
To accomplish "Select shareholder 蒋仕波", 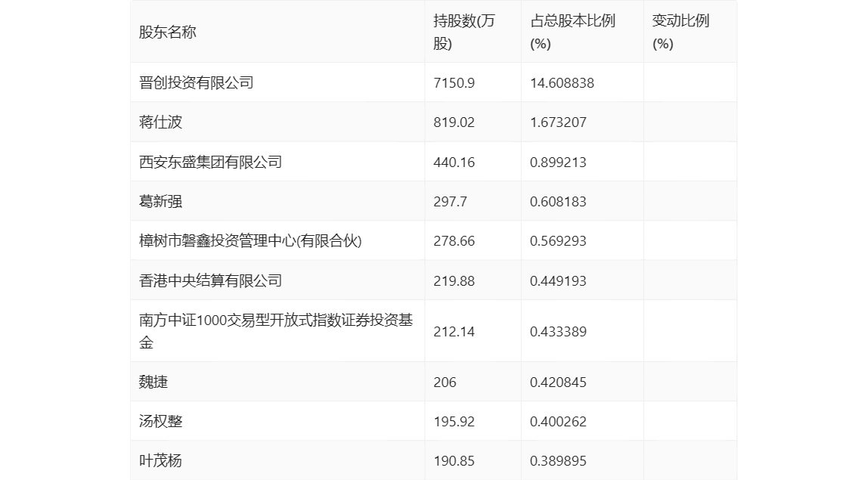I will coord(160,122).
